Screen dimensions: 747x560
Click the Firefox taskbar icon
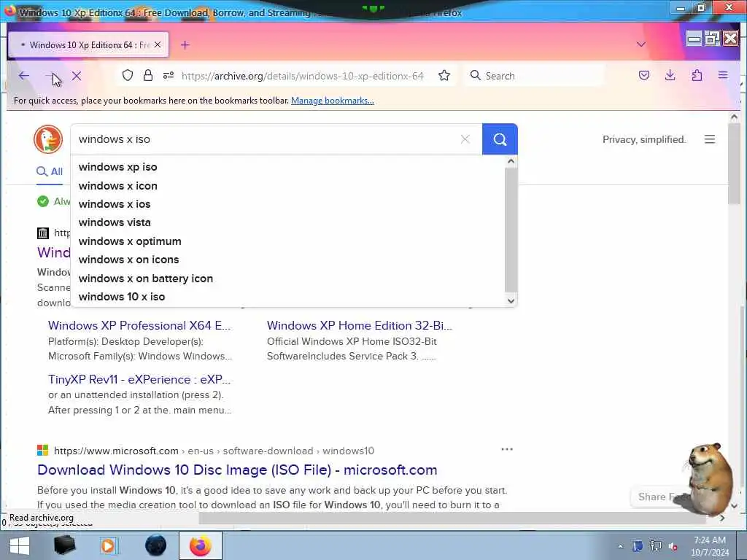(x=201, y=545)
